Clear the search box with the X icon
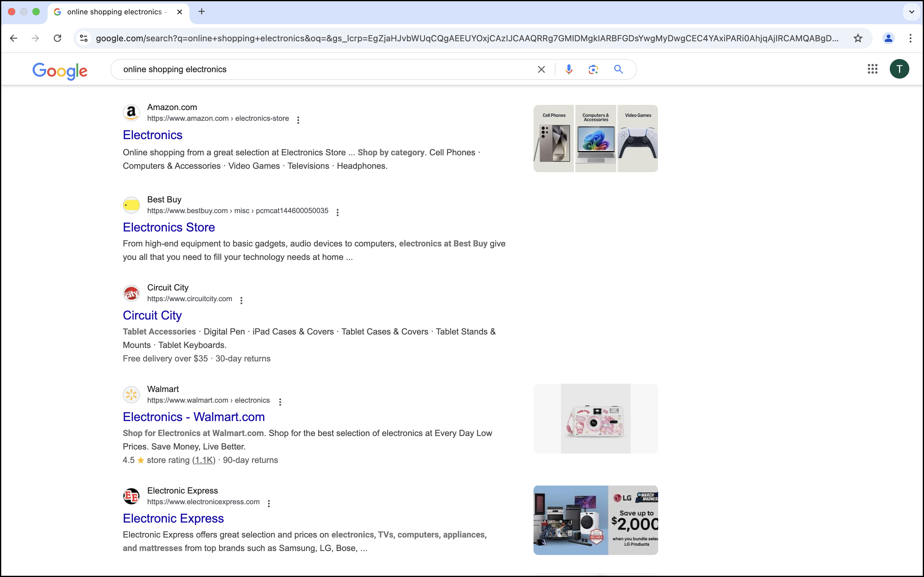 (x=541, y=69)
